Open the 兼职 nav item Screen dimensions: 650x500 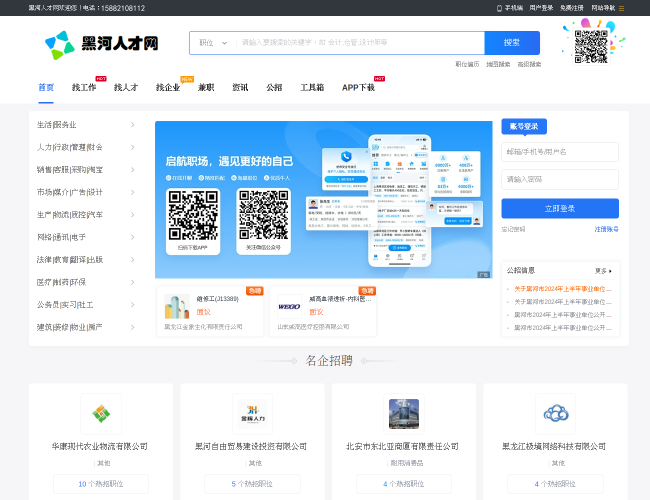click(x=206, y=87)
